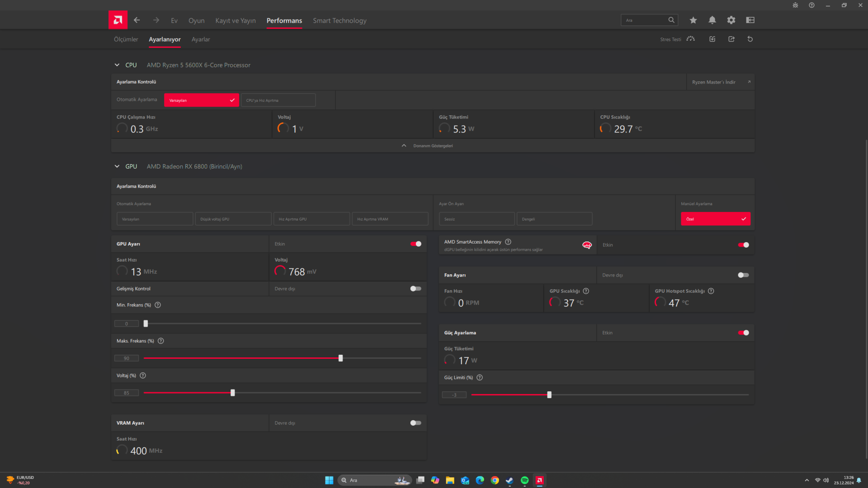This screenshot has width=868, height=488.
Task: Click the Güç Limiti slider handle
Action: [x=549, y=395]
